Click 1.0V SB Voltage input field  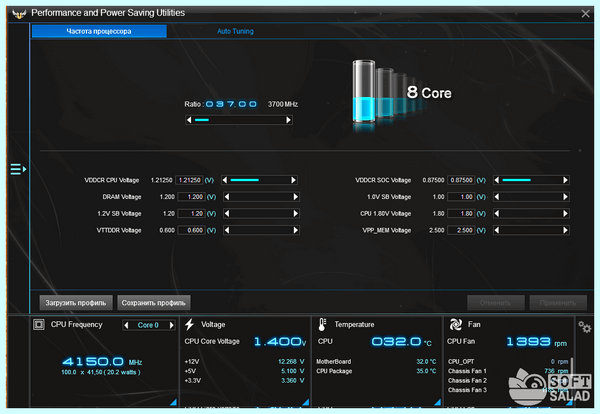pyautogui.click(x=461, y=197)
